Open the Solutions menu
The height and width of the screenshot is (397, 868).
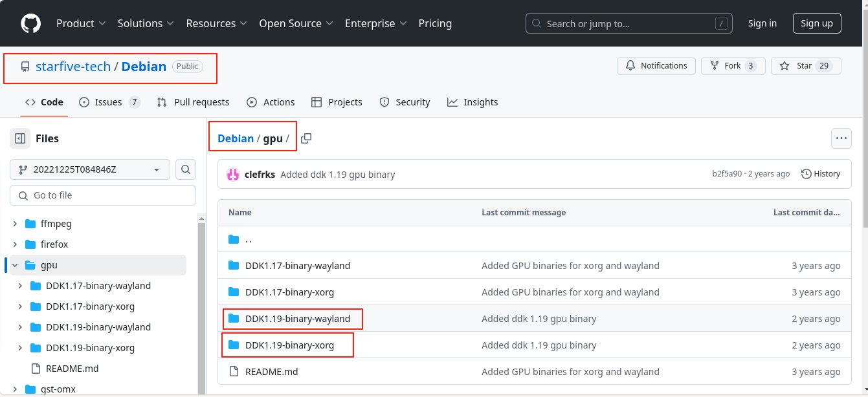pyautogui.click(x=146, y=23)
